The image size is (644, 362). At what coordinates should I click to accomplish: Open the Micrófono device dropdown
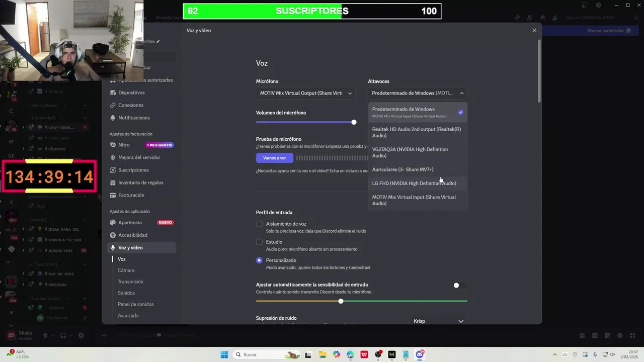coord(305,93)
